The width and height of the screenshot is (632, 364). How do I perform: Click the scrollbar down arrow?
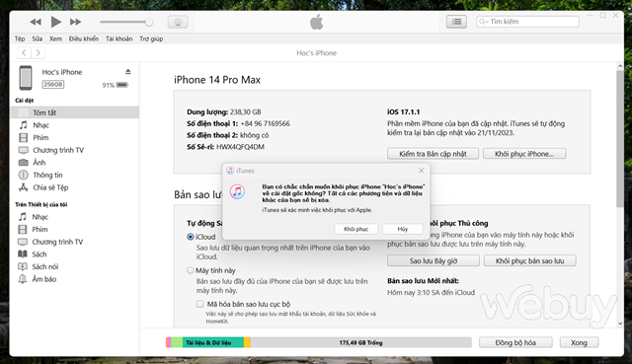coord(620,324)
